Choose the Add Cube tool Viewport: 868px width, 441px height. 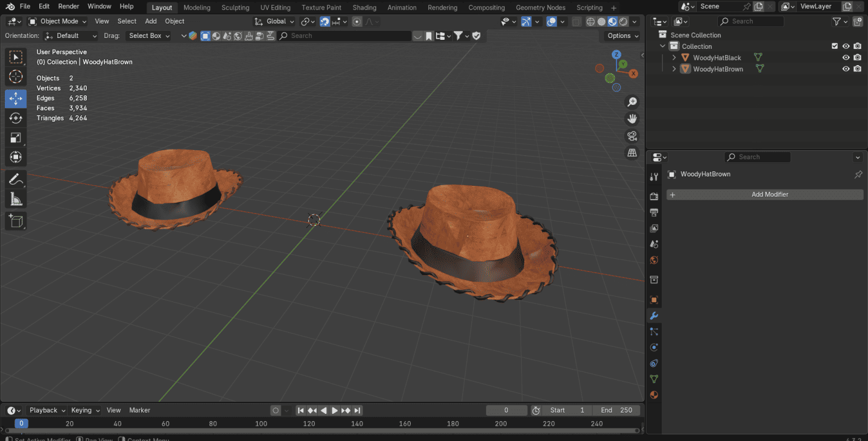[16, 221]
